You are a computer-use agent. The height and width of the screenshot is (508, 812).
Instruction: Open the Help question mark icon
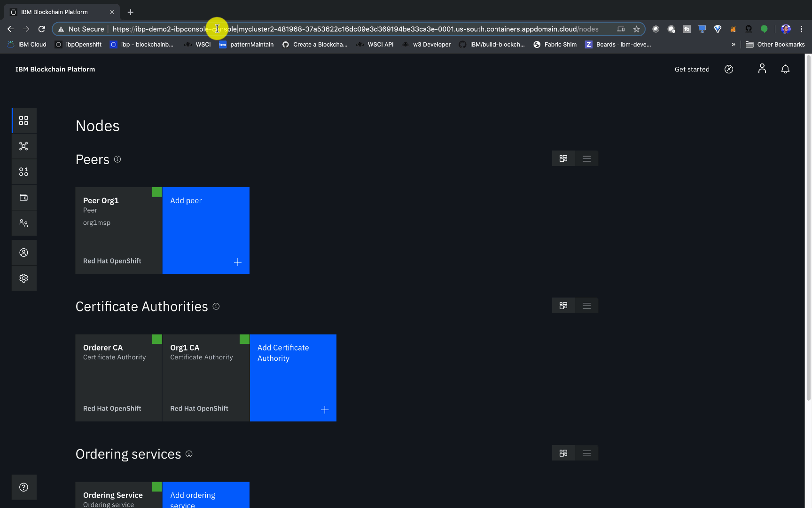coord(23,487)
